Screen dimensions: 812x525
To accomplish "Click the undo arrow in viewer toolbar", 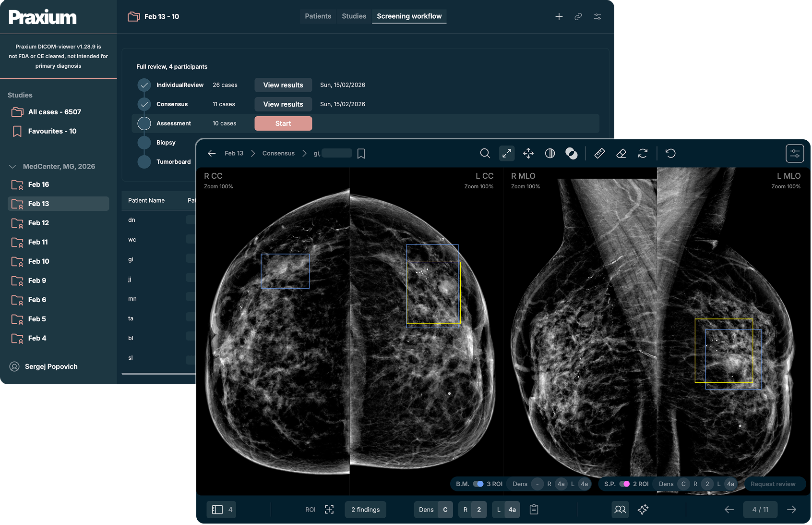I will coord(670,153).
